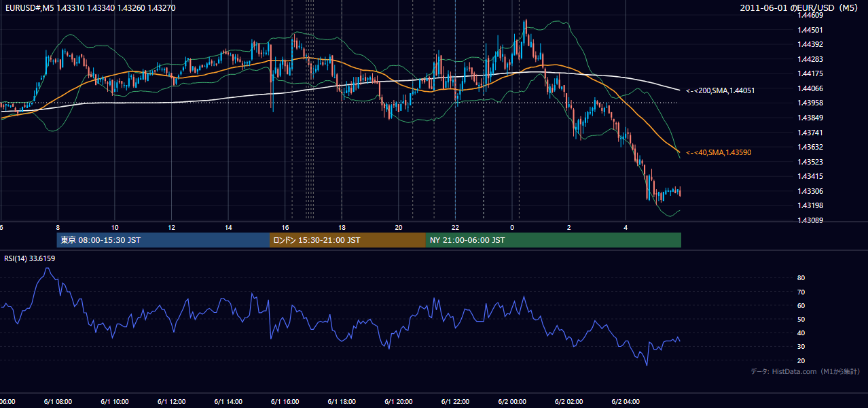Image resolution: width=868 pixels, height=408 pixels.
Task: Click the 6/2 02:00 time label
Action: (x=569, y=401)
